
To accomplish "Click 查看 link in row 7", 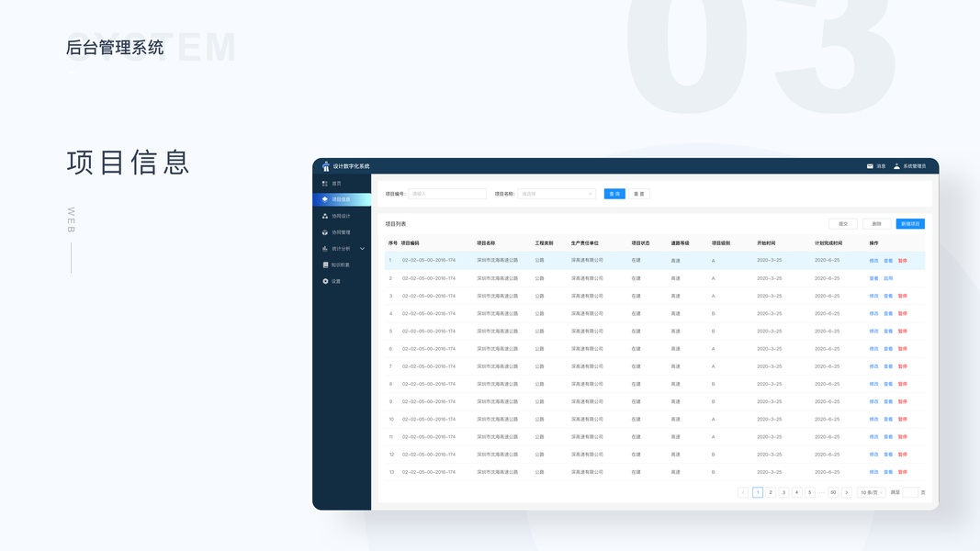I will point(888,366).
